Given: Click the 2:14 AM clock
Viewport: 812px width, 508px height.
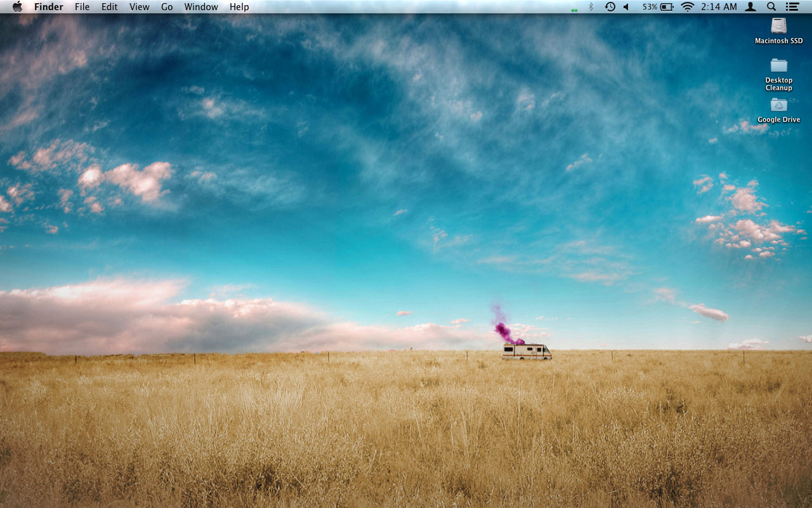Looking at the screenshot, I should click(x=719, y=7).
